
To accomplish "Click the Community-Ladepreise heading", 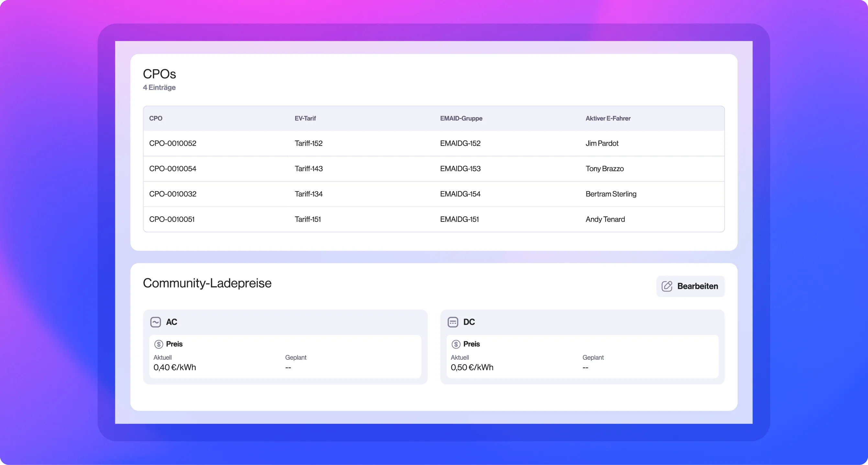I will coord(207,283).
